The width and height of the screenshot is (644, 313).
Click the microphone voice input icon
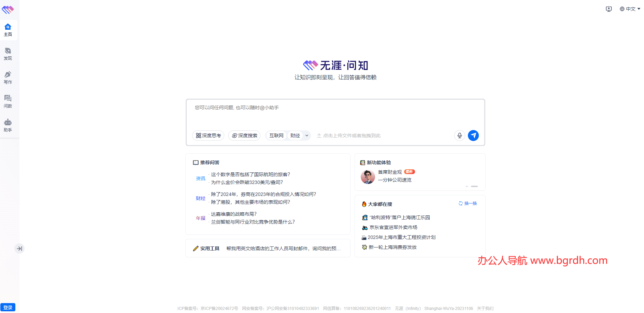click(x=459, y=136)
